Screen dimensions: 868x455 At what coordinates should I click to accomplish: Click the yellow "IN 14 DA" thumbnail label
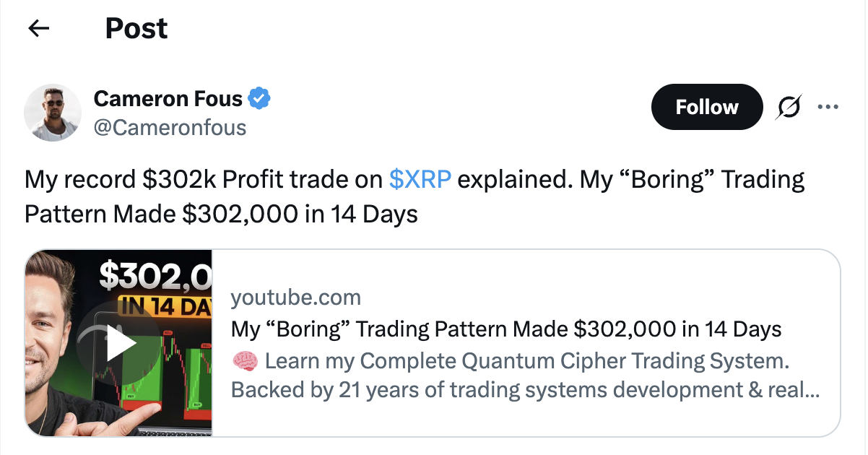165,306
